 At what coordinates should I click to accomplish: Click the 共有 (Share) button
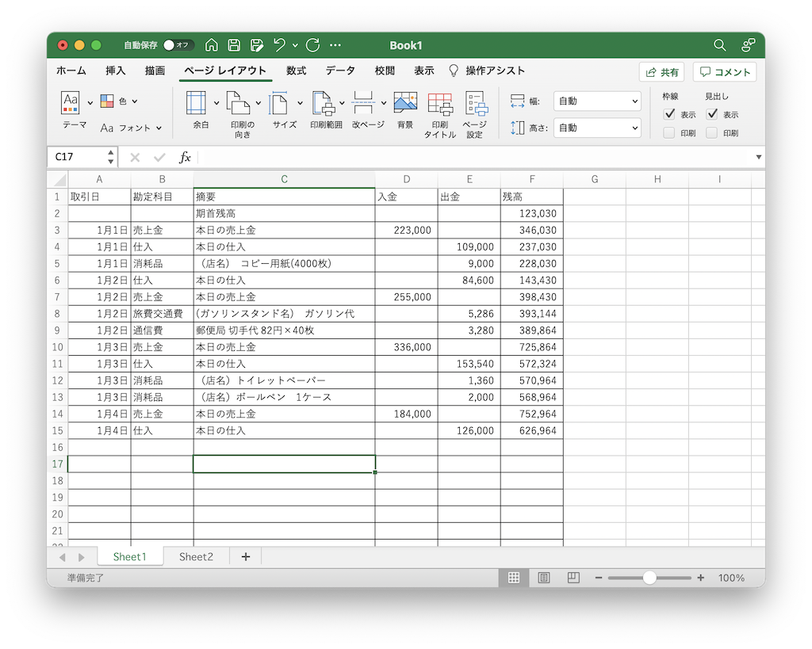click(661, 72)
